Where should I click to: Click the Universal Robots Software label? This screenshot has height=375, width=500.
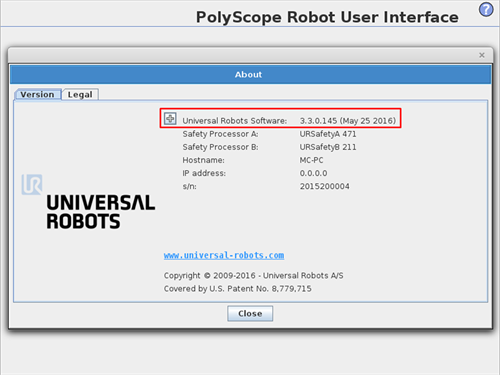(235, 121)
